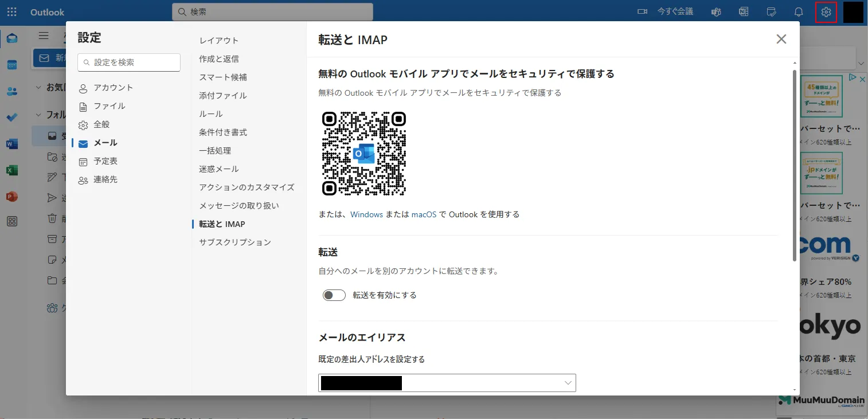This screenshot has width=868, height=419.
Task: Click the settings panel vertical scrollbar
Action: coord(795,165)
